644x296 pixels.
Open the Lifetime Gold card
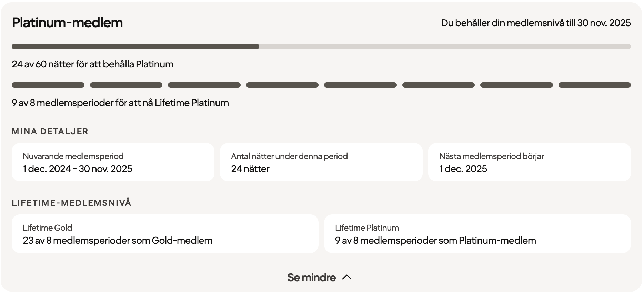coord(165,234)
